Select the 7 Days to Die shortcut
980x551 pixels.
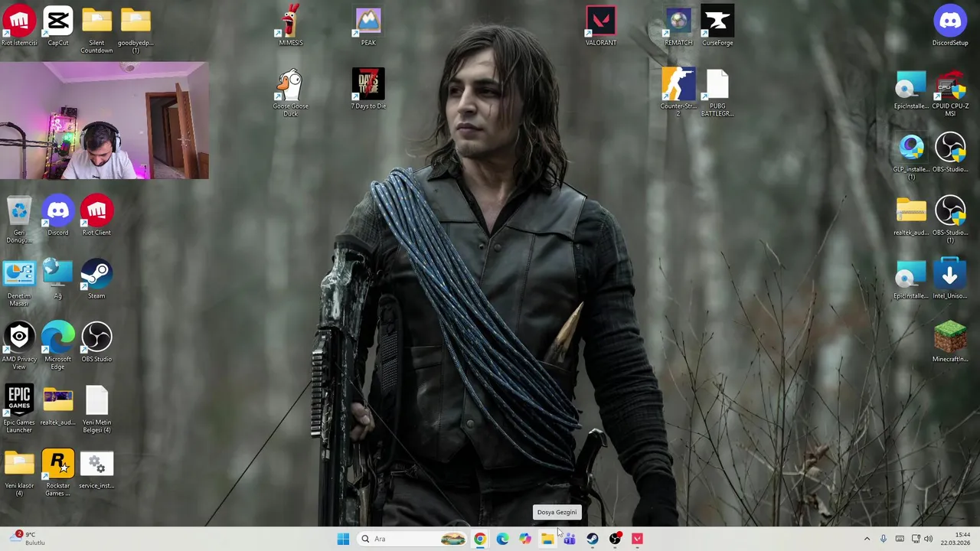tap(368, 89)
